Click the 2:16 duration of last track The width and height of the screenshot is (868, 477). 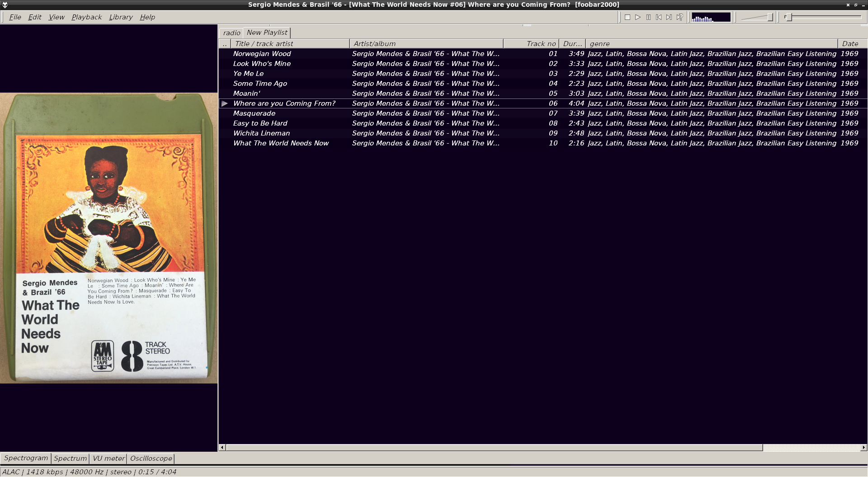[576, 143]
